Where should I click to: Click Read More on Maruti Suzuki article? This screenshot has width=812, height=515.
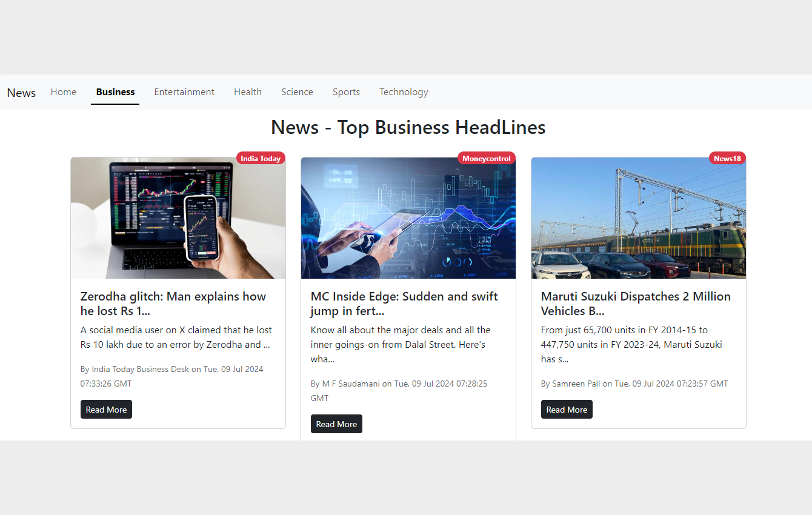567,410
